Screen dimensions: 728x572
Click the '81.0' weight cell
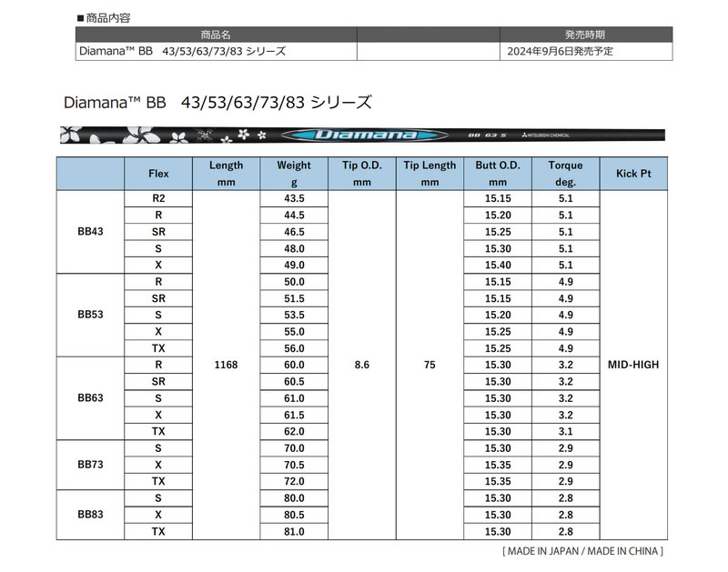[294, 531]
